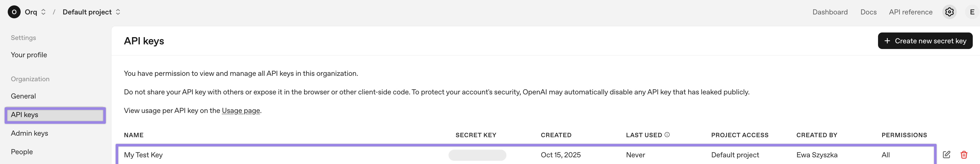980x164 pixels.
Task: Delete My Test Key with trash icon
Action: click(x=964, y=154)
